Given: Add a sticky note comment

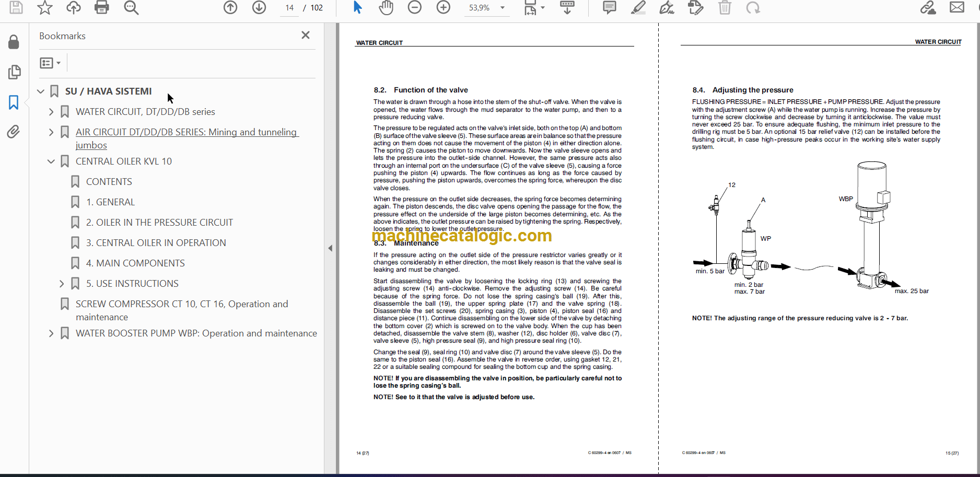Looking at the screenshot, I should 609,8.
